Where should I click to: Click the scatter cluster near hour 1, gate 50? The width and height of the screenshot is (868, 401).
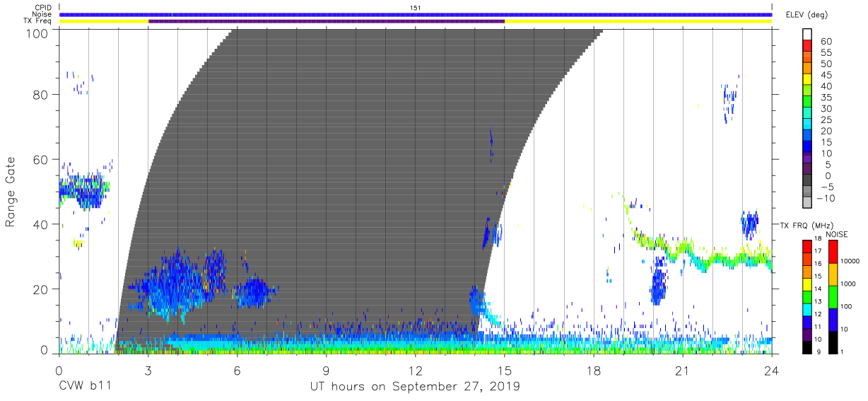point(83,190)
